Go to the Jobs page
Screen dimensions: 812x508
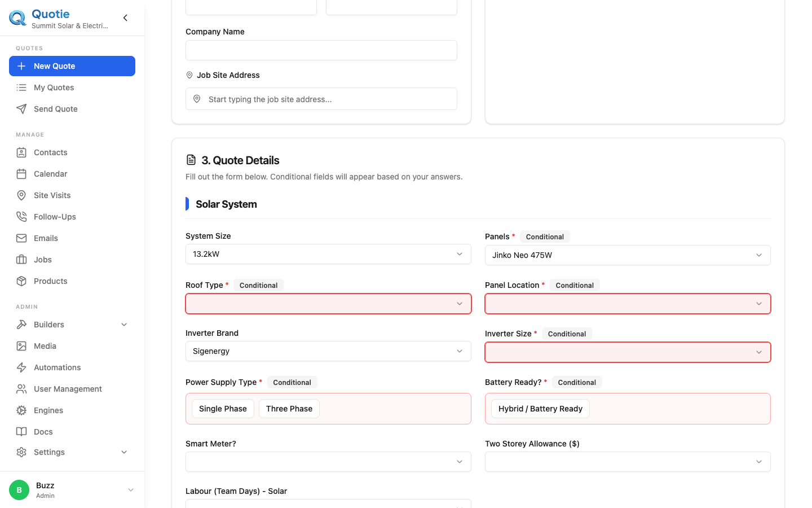point(72,260)
